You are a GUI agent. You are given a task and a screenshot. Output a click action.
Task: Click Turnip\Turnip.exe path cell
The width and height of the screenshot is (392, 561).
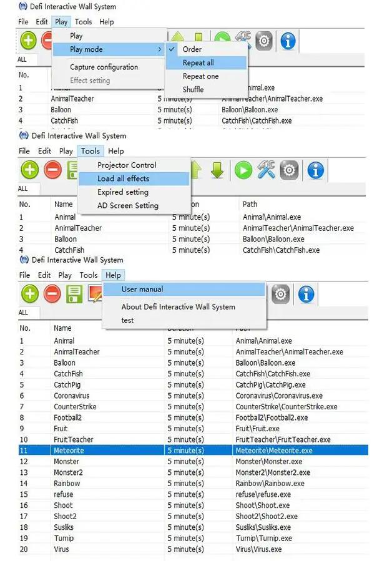pos(264,538)
